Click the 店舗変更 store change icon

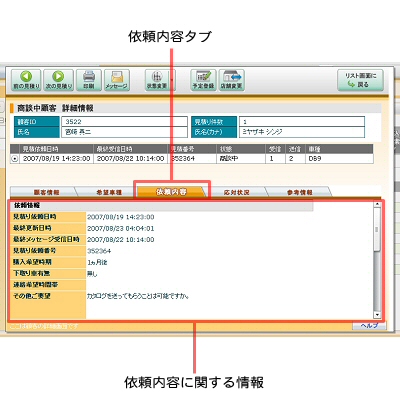[232, 80]
